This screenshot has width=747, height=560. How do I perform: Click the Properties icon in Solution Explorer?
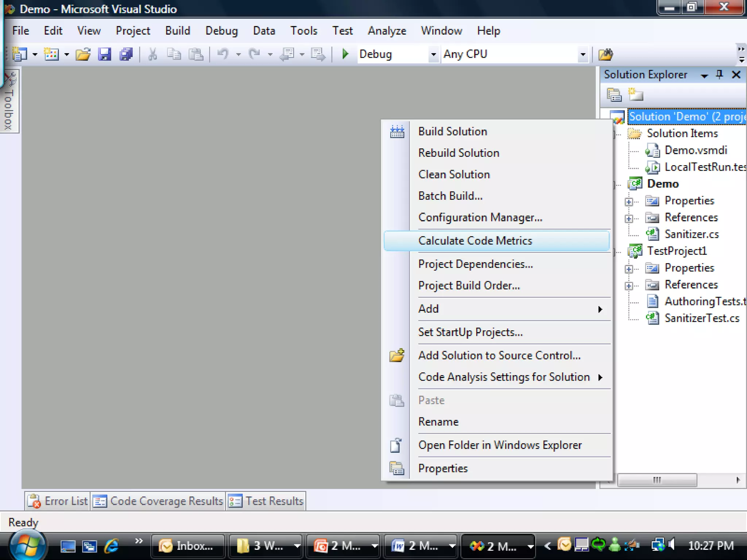tap(614, 95)
